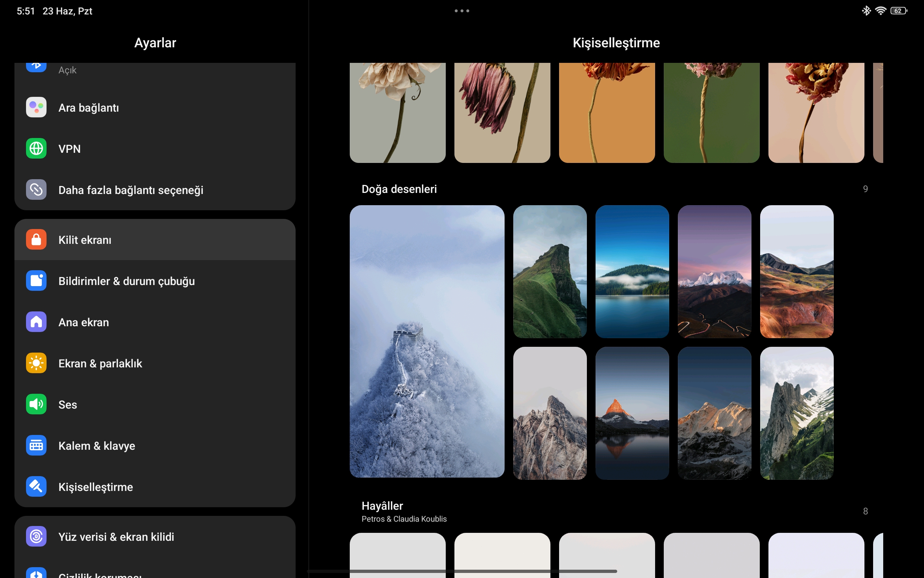Tap the blue keyboard Kalem & klavye icon
Screen dimensions: 924x578
36,446
